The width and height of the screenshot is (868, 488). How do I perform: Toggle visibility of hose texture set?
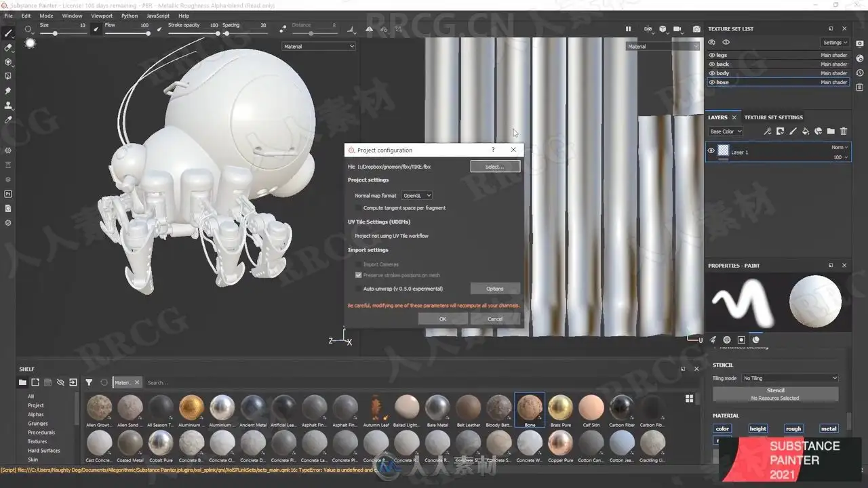712,82
